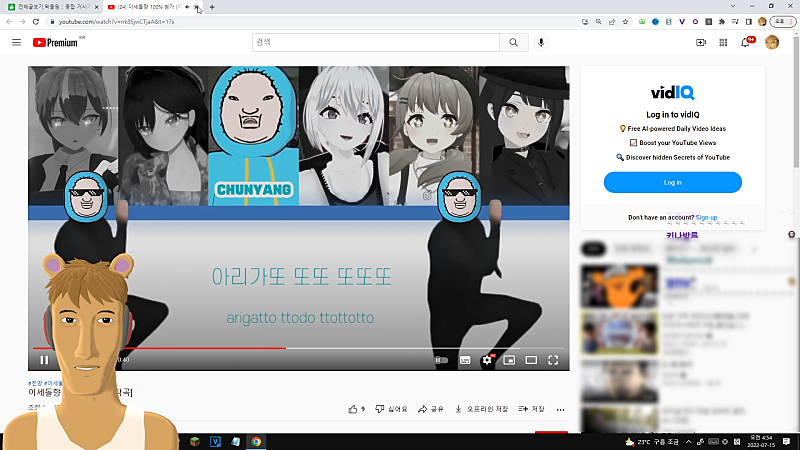Pause the video with the pause button
Image resolution: width=800 pixels, height=450 pixels.
(44, 360)
